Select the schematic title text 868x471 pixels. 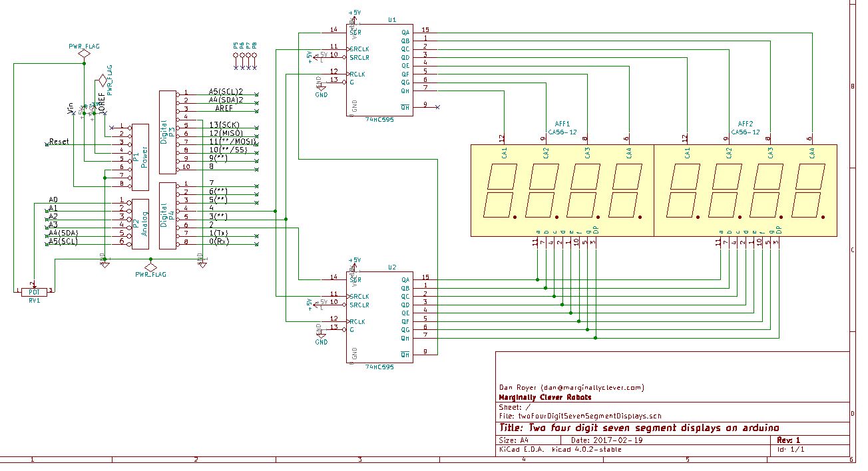(x=639, y=429)
